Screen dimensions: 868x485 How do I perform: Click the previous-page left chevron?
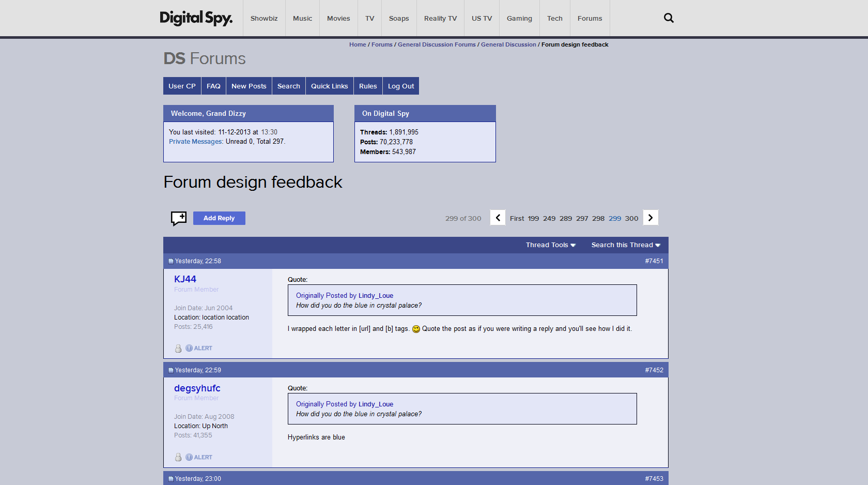pyautogui.click(x=497, y=218)
